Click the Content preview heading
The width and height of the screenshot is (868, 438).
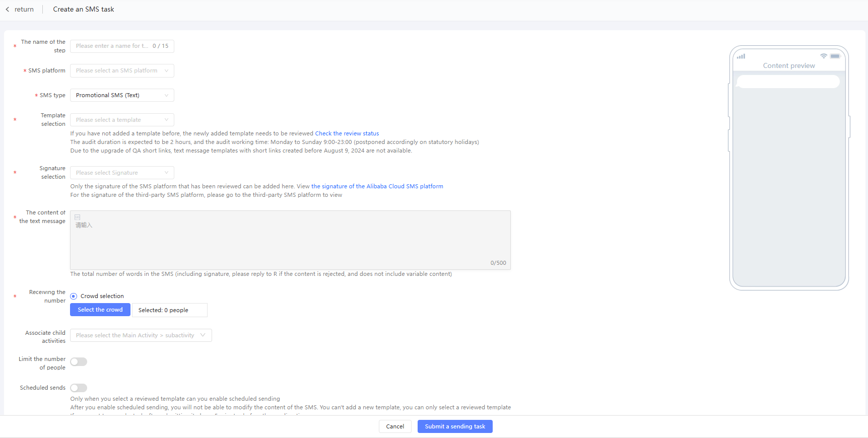coord(789,65)
